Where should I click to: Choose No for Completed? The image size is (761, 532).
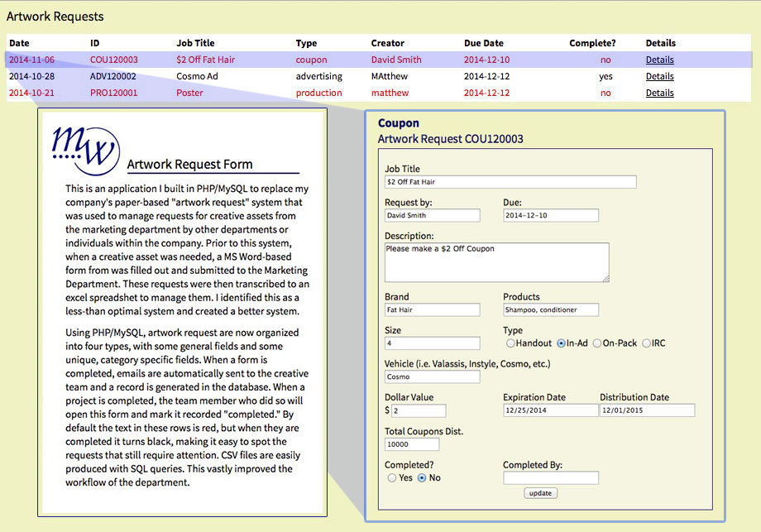[422, 477]
